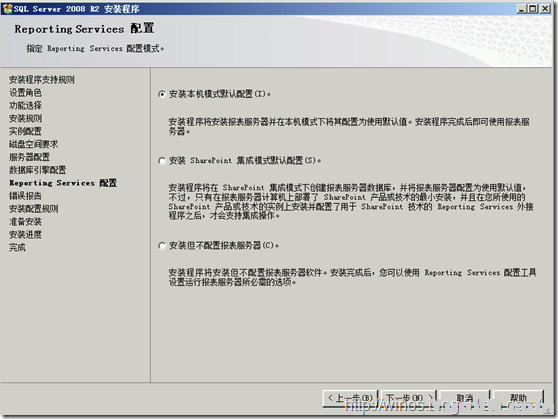The image size is (558, 419).
Task: Click the 实例配置 step in sidebar
Action: coord(25,131)
